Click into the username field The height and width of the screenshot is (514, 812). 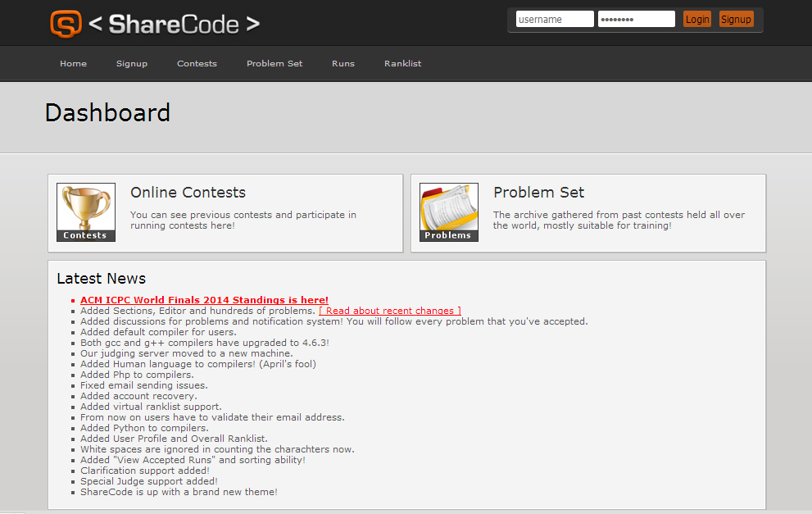554,20
